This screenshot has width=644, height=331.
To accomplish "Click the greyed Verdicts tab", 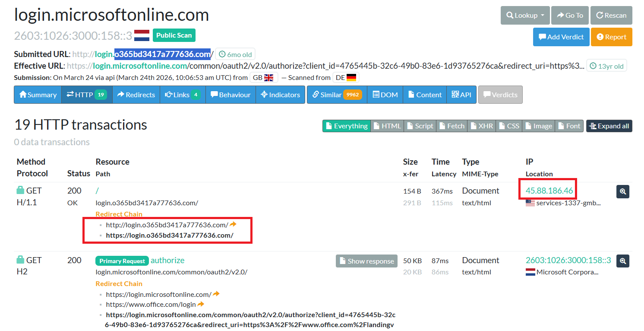I will pyautogui.click(x=500, y=95).
